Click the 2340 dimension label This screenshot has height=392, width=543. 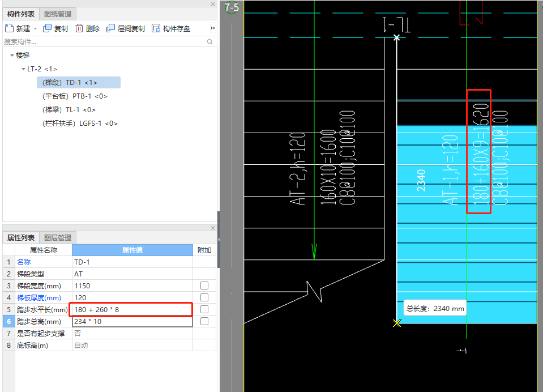coord(421,180)
